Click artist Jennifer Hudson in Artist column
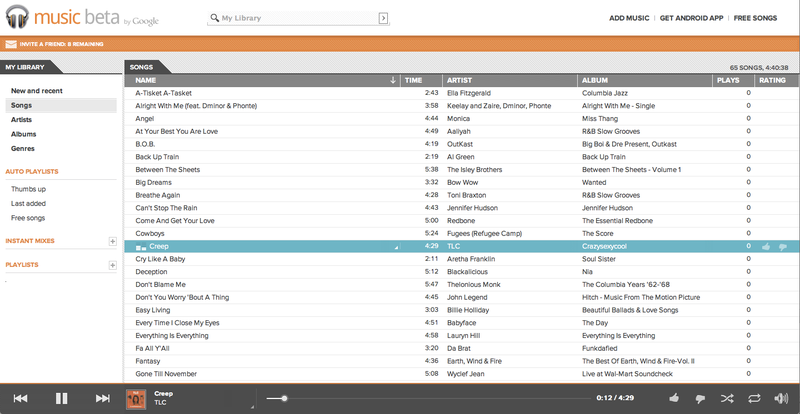The height and width of the screenshot is (414, 800). pyautogui.click(x=472, y=208)
